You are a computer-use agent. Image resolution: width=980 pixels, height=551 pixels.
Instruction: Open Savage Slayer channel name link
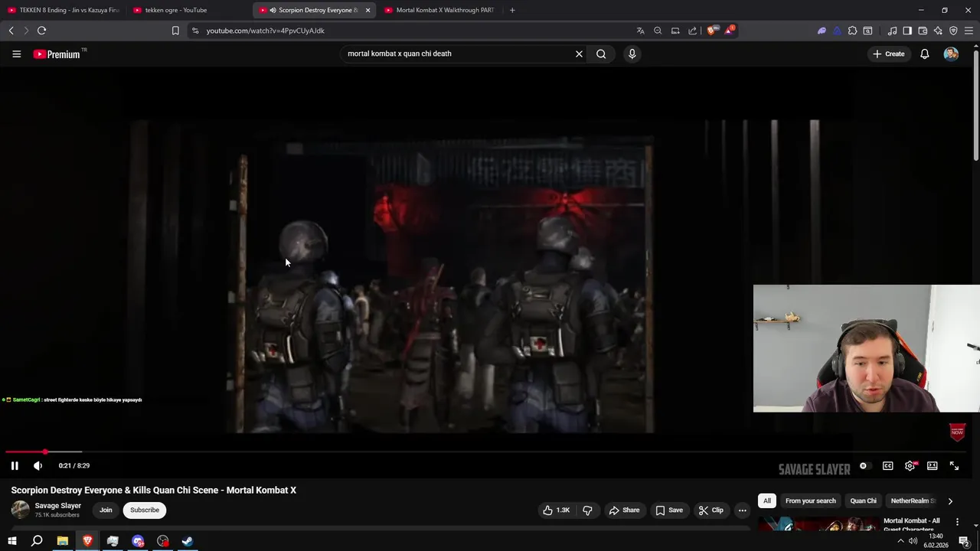57,506
